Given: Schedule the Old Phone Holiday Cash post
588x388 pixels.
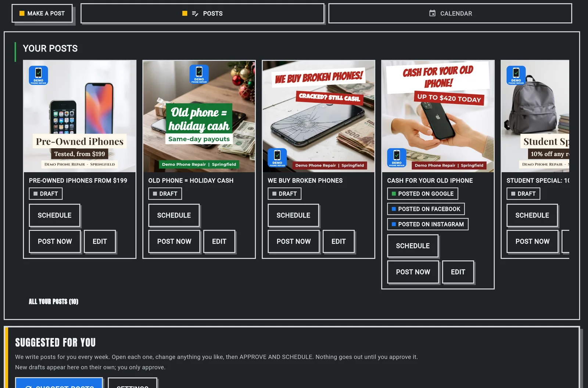Looking at the screenshot, I should tap(174, 215).
